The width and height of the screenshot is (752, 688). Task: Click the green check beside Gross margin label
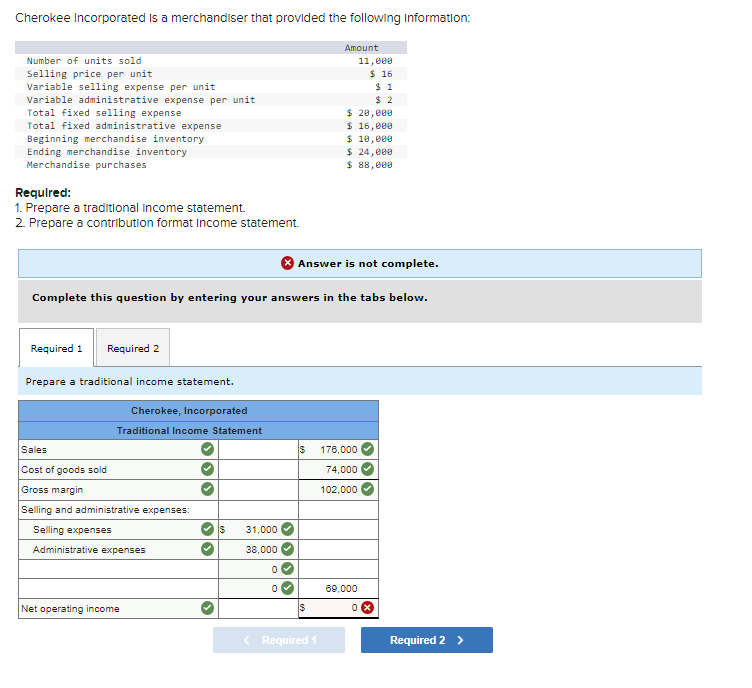(x=207, y=489)
